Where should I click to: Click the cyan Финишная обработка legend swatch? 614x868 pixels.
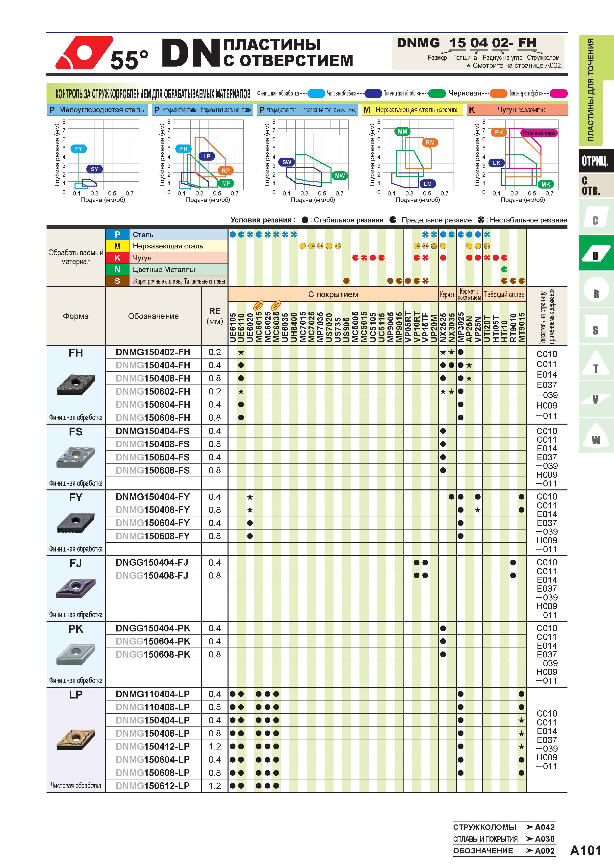(316, 93)
